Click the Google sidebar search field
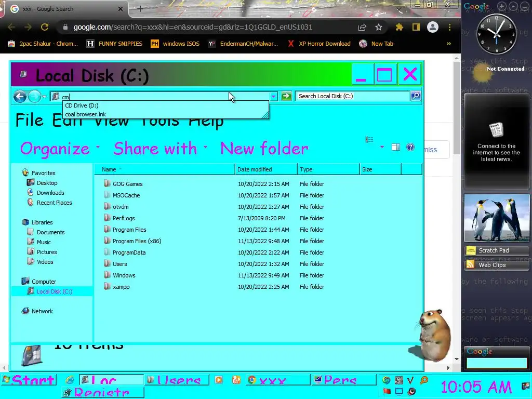The height and width of the screenshot is (399, 532). 497,363
